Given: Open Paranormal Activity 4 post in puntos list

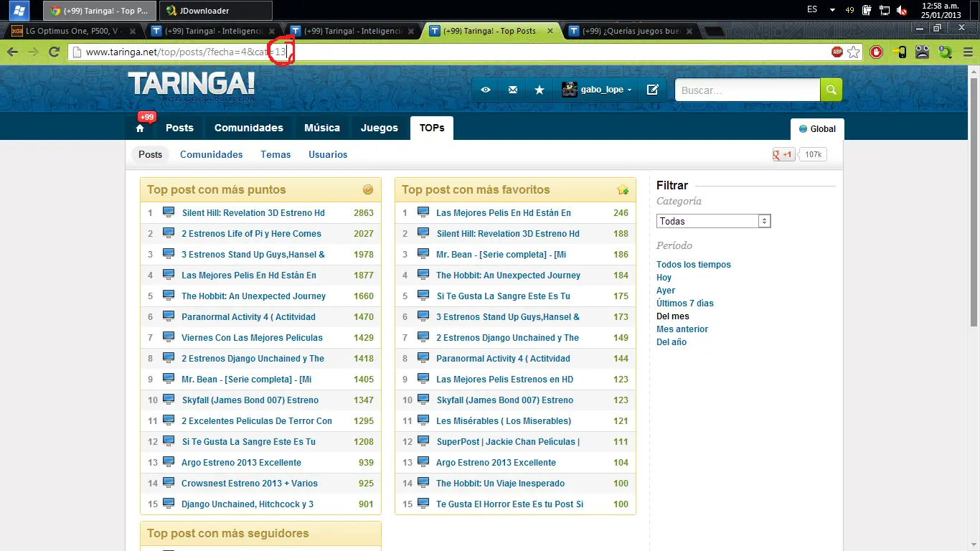Looking at the screenshot, I should coord(248,317).
